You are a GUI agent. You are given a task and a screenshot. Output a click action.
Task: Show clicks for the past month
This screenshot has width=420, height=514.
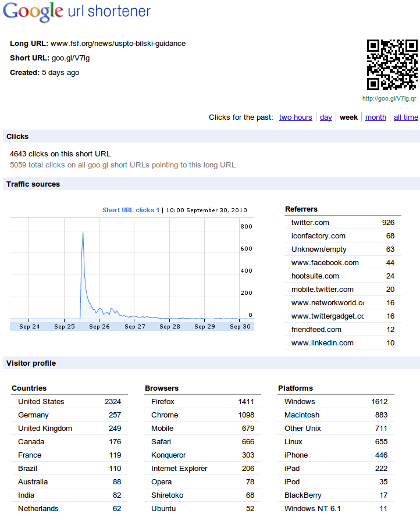coord(376,117)
